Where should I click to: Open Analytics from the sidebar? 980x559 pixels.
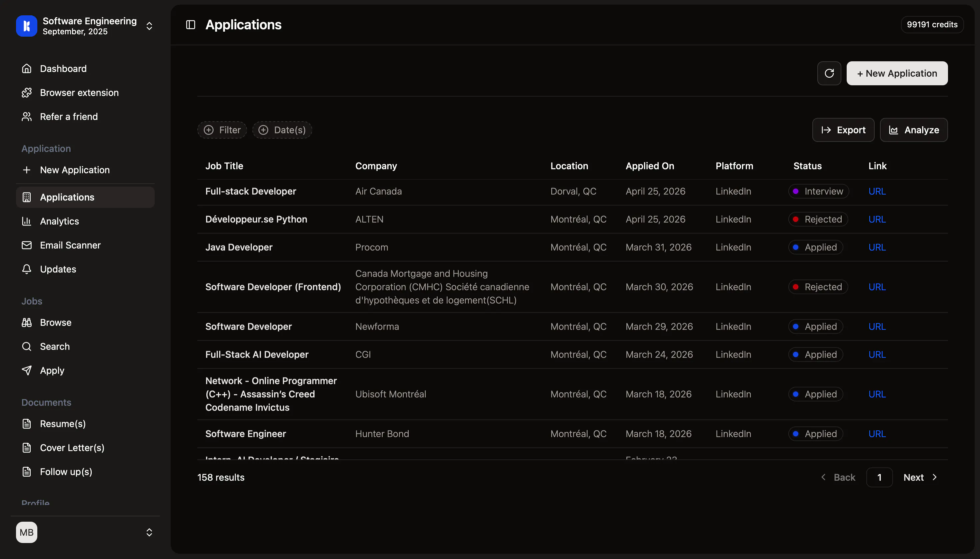(85, 221)
